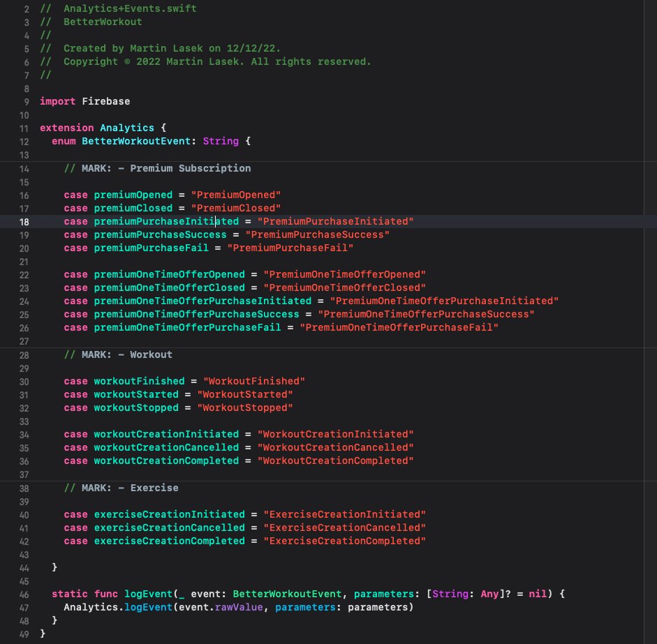The height and width of the screenshot is (644, 657).
Task: Click the 'workoutFinished' case name
Action: (x=139, y=381)
